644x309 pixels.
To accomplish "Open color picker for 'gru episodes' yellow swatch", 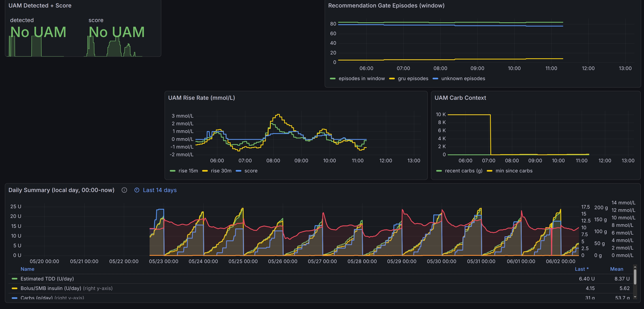I will [x=392, y=79].
